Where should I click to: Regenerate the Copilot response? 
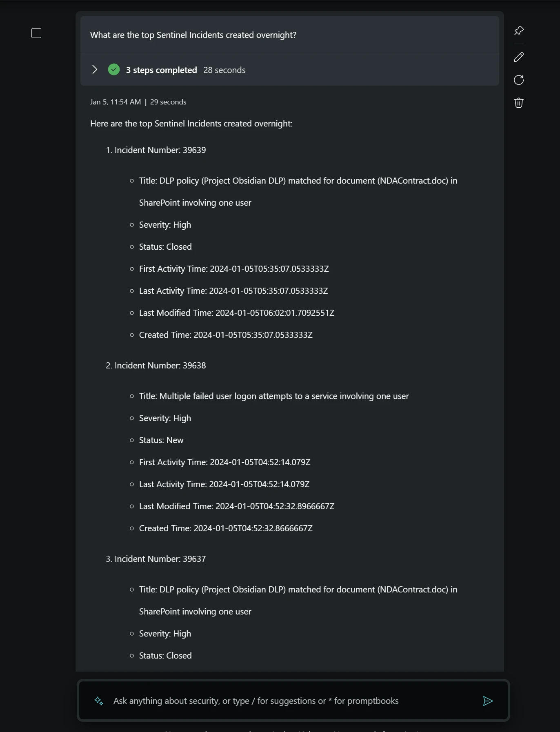(x=518, y=80)
